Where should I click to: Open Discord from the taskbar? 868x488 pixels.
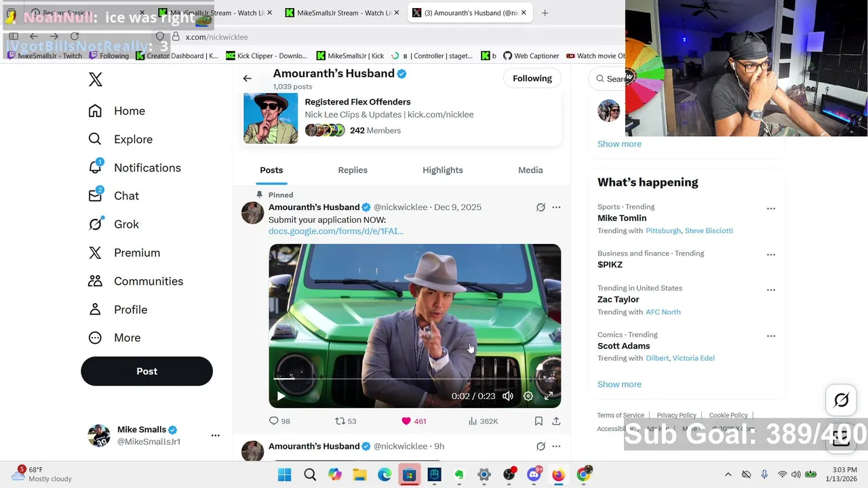point(534,475)
